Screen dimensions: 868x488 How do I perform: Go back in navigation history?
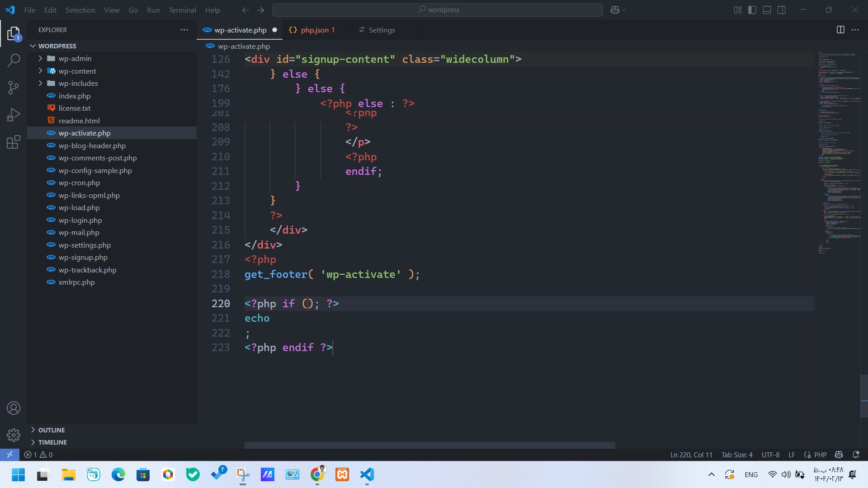click(245, 10)
